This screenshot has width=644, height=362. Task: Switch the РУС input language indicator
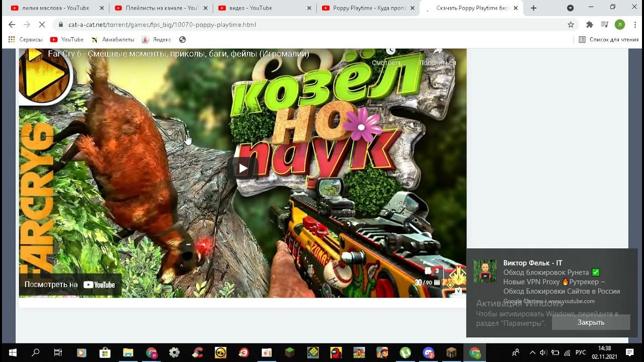(x=581, y=352)
